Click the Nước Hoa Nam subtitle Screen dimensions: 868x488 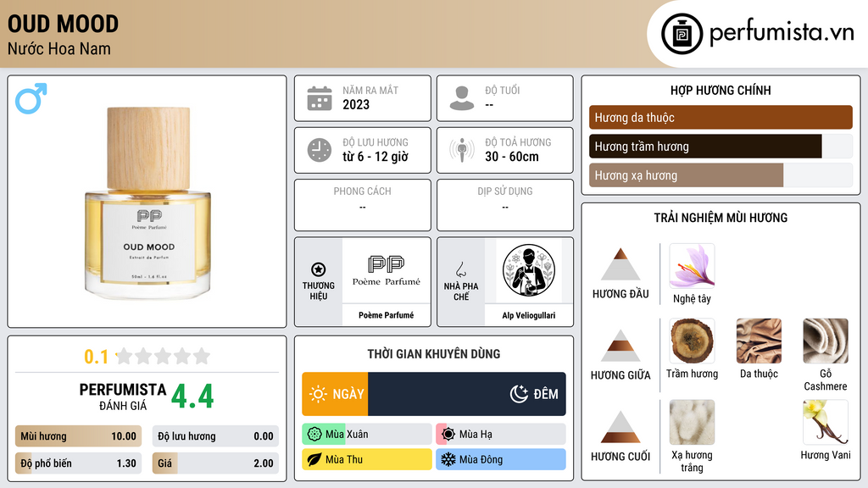point(59,49)
